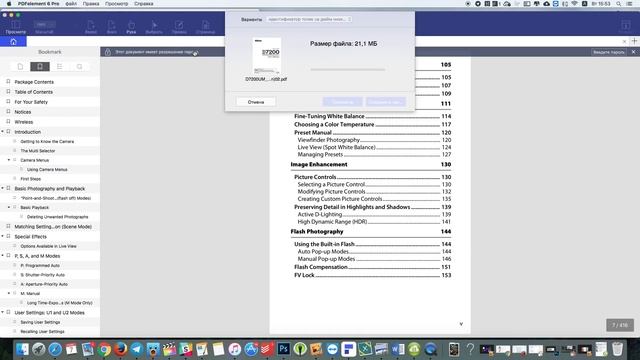Image resolution: width=640 pixels, height=360 pixels.
Task: Close the current document tab
Action: (624, 41)
